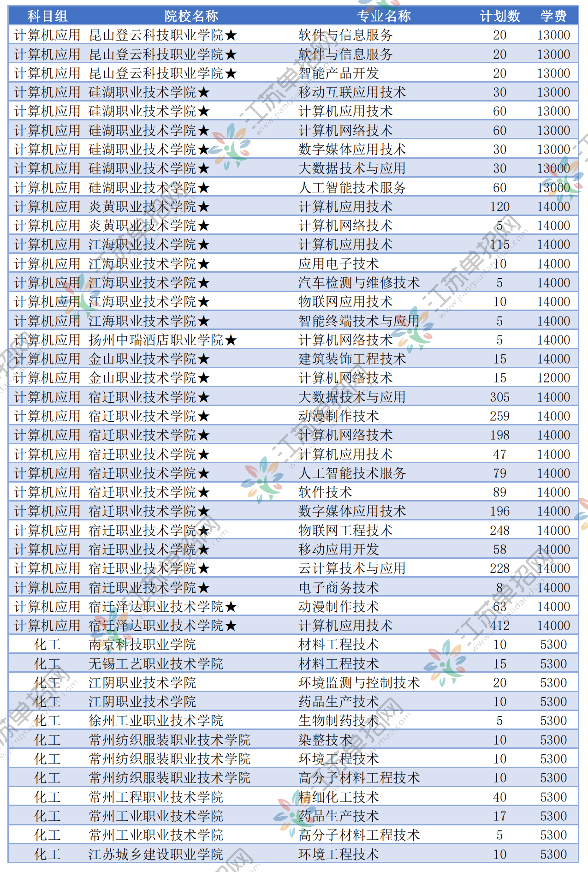Click the 云计算技术与应用 major cell
The image size is (588, 872).
pyautogui.click(x=352, y=568)
